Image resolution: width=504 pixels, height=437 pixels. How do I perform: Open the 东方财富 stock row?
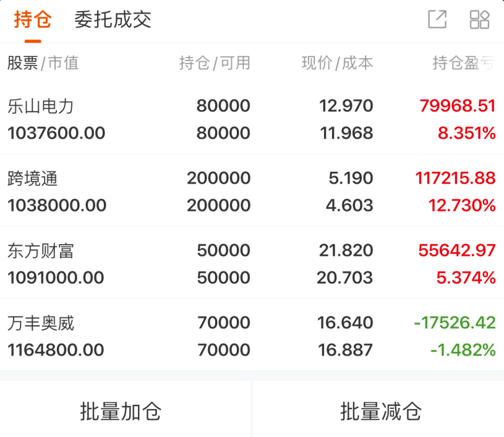[x=252, y=264]
